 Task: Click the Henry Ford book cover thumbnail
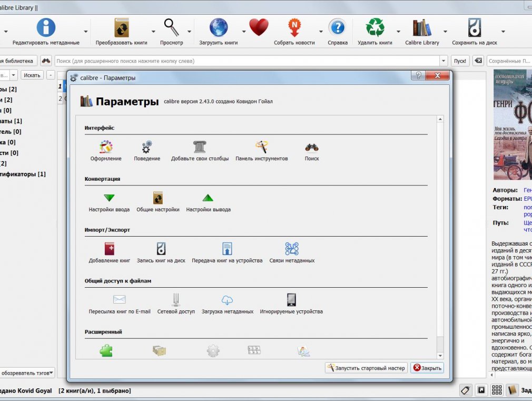click(513, 124)
